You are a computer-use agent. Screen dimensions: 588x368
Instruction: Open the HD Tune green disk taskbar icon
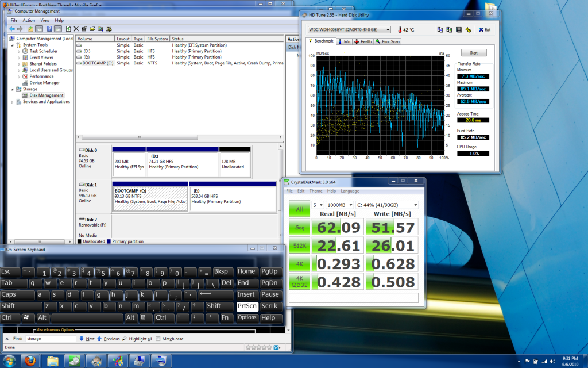click(x=74, y=361)
